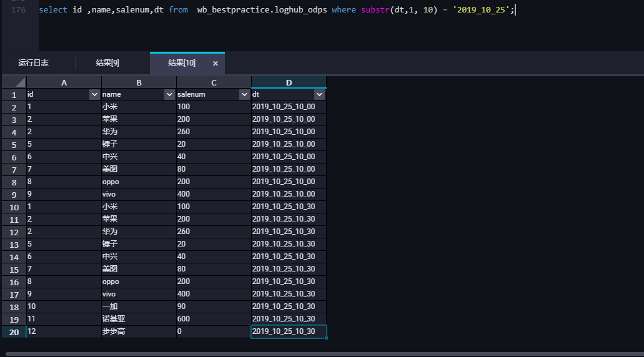
Task: Click the id header cell text
Action: [x=31, y=94]
